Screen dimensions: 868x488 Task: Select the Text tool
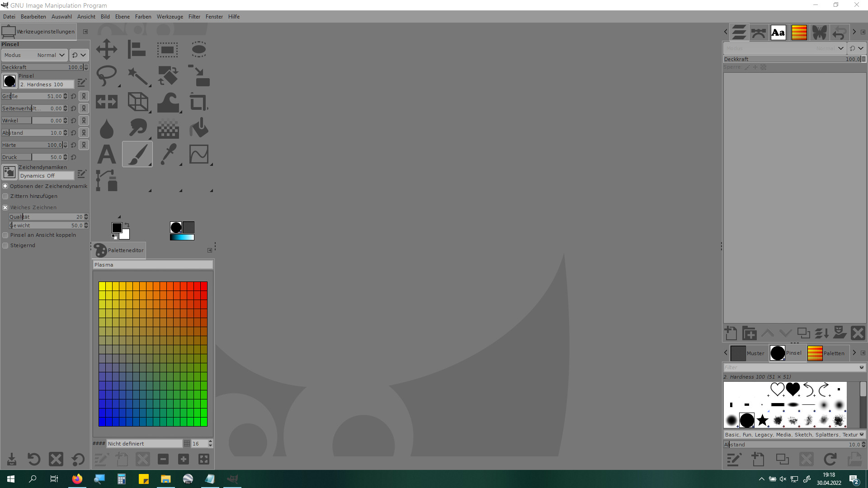click(x=107, y=155)
